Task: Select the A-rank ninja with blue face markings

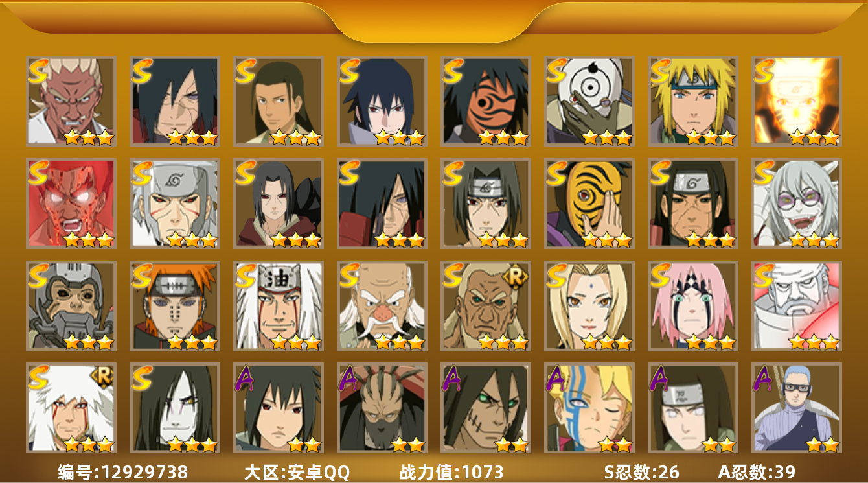Action: click(589, 408)
